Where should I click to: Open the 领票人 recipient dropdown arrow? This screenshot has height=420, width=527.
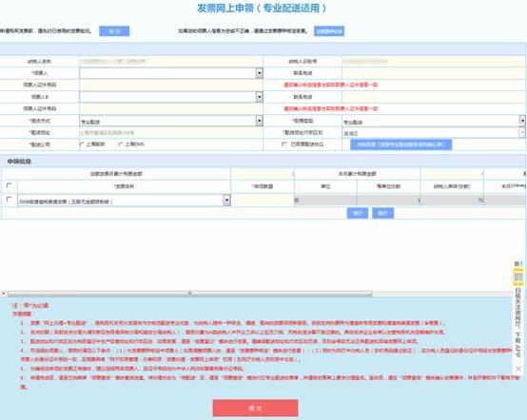point(259,73)
